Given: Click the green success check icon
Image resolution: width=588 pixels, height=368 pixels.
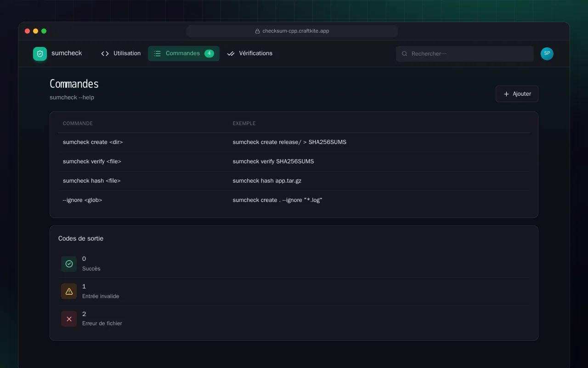Looking at the screenshot, I should click(x=69, y=264).
